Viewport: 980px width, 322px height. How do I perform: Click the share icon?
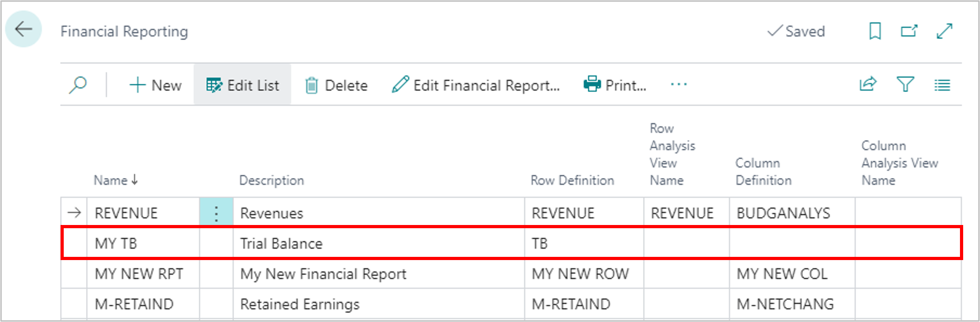(868, 85)
